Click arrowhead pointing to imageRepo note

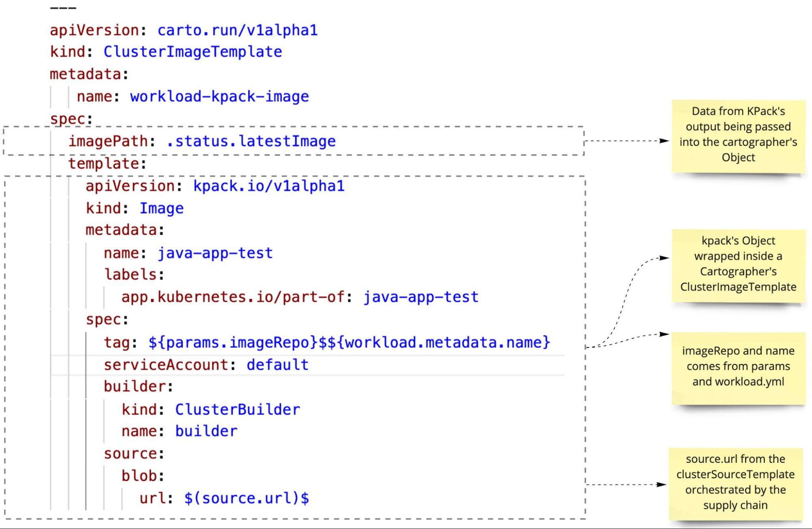(664, 334)
